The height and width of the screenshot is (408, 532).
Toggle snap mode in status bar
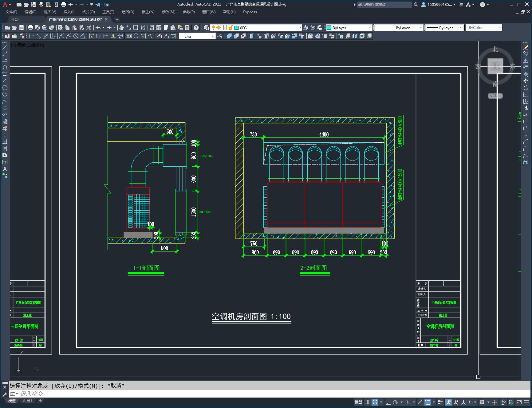click(375, 402)
